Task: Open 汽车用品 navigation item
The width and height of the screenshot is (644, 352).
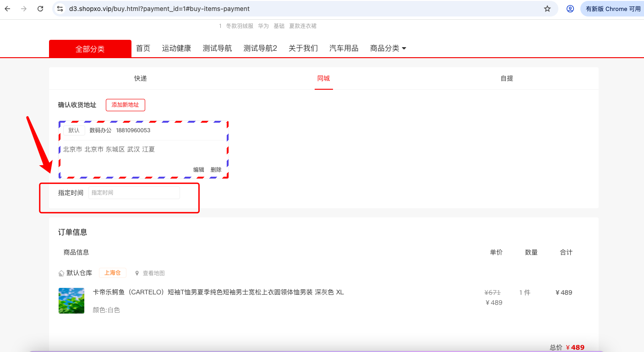Action: (344, 48)
